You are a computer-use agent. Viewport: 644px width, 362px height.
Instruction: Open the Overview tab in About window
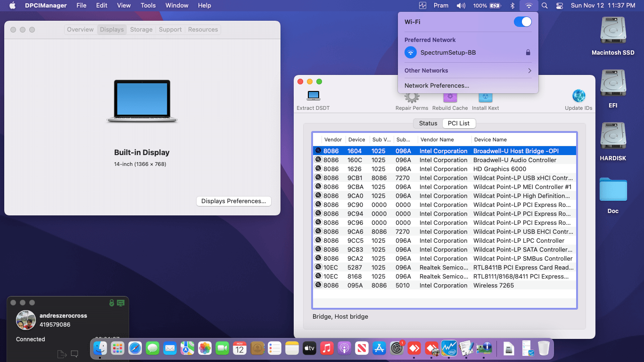click(x=80, y=29)
